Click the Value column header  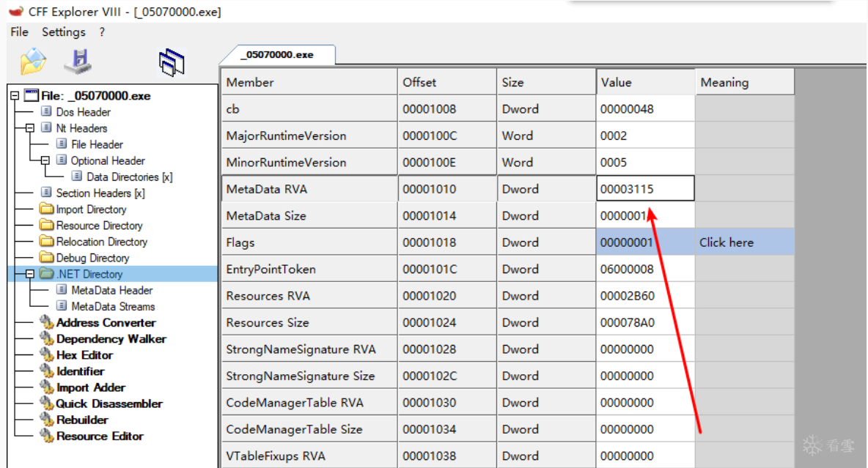coord(645,82)
